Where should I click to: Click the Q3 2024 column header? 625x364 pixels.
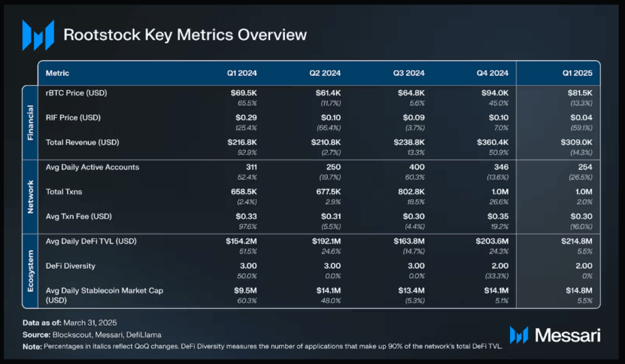(x=408, y=73)
